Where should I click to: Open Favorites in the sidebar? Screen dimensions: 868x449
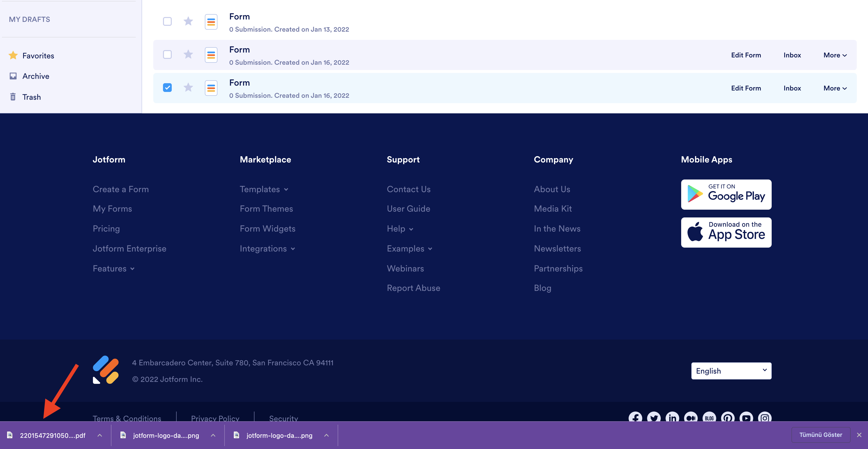38,55
